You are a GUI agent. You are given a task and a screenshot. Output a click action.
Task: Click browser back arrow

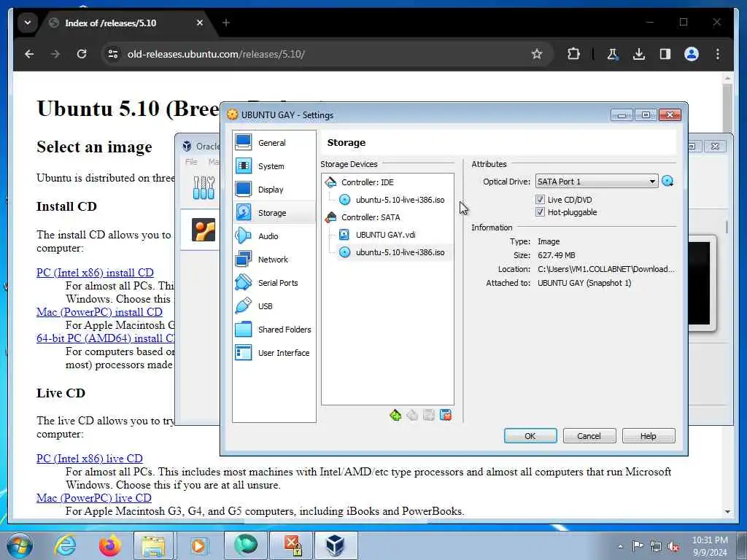(x=29, y=54)
